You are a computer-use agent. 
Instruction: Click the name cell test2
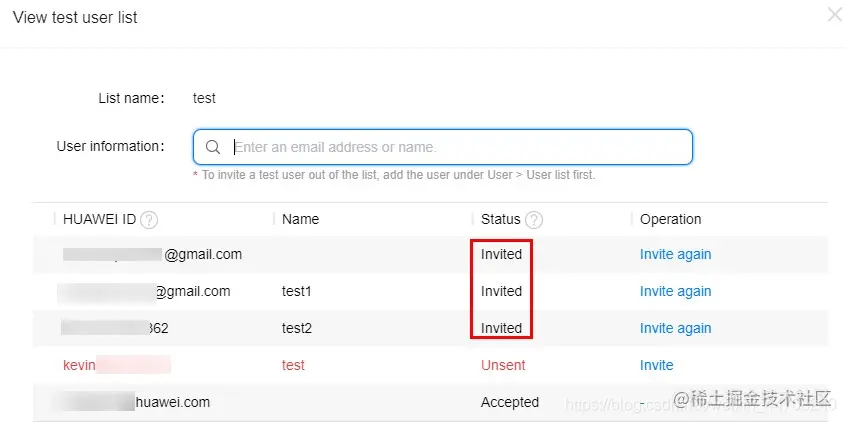(x=297, y=328)
